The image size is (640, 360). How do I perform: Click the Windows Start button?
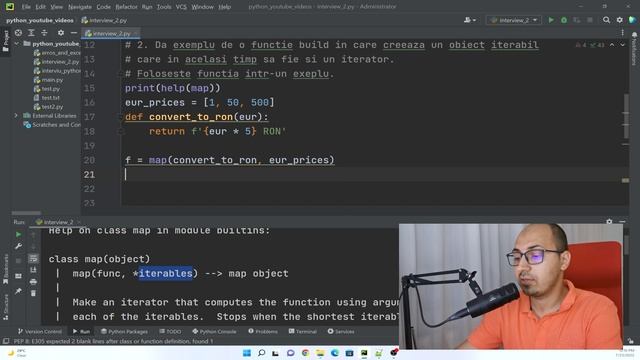point(247,353)
